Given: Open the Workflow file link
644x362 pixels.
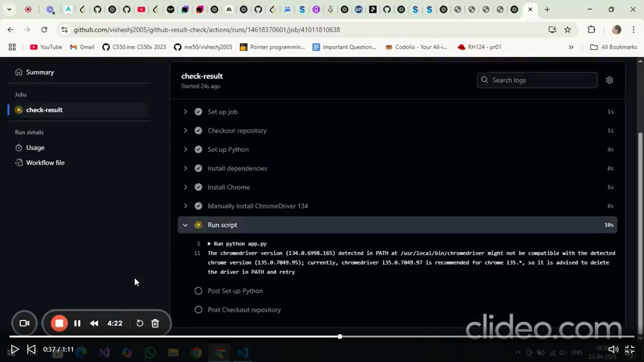Looking at the screenshot, I should click(x=45, y=163).
